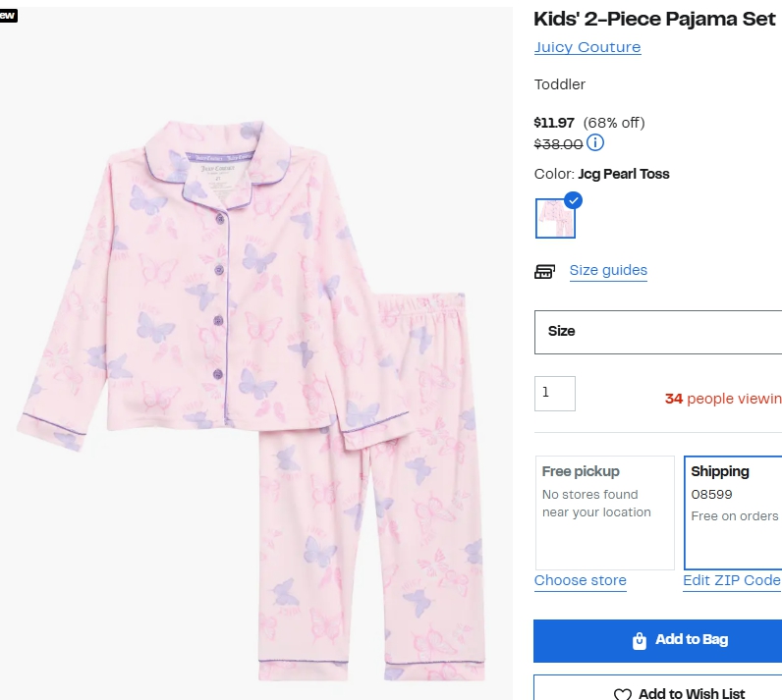Viewport: 782px width, 700px height.
Task: Click Add to Wish List button
Action: 658,690
